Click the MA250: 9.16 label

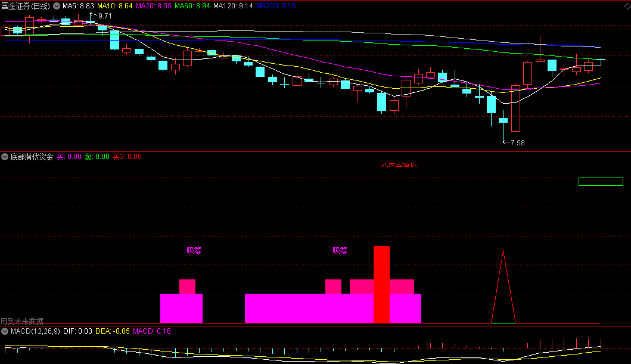click(276, 6)
